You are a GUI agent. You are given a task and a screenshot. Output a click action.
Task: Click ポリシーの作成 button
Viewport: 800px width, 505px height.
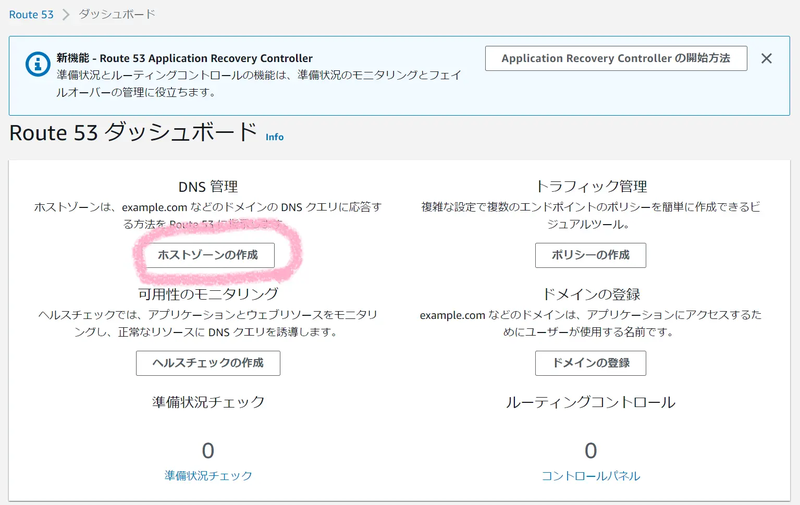click(590, 255)
